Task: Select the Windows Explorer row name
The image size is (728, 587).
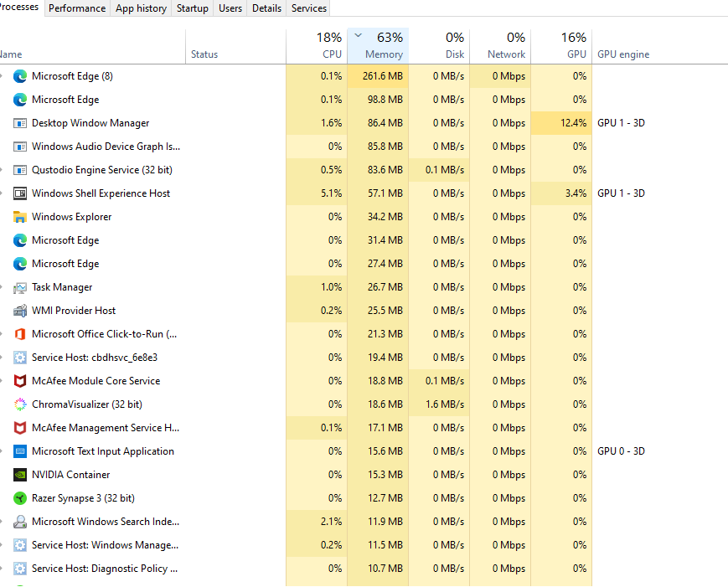Action: (71, 217)
